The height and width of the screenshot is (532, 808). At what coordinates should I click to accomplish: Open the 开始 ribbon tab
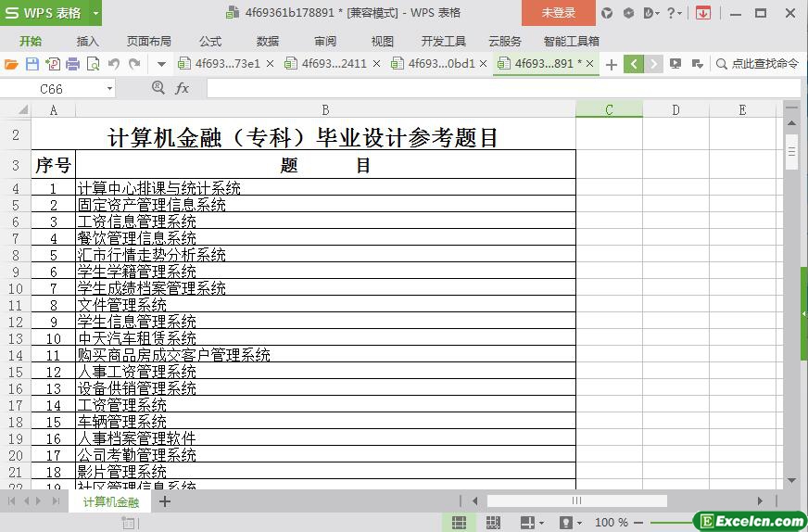click(x=31, y=41)
